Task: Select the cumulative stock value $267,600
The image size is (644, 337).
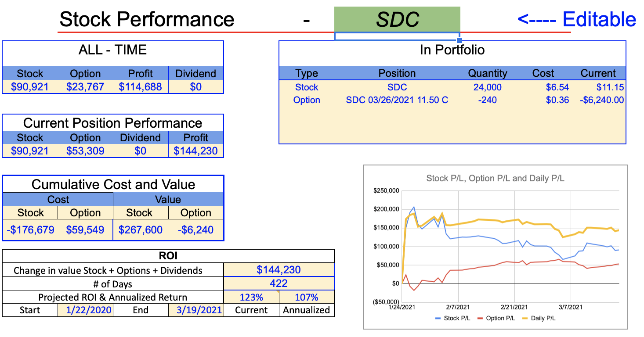Action: coord(141,229)
